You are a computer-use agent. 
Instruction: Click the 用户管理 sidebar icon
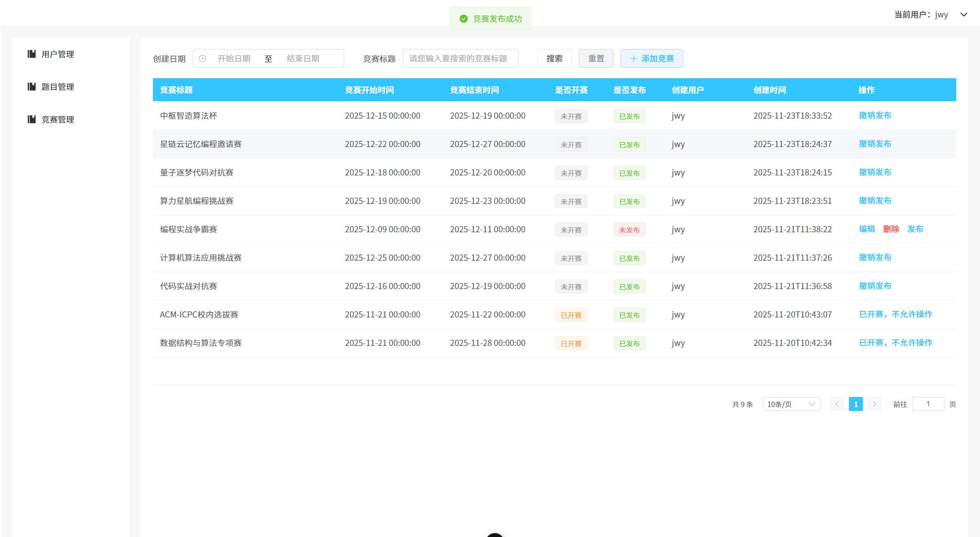coord(32,54)
